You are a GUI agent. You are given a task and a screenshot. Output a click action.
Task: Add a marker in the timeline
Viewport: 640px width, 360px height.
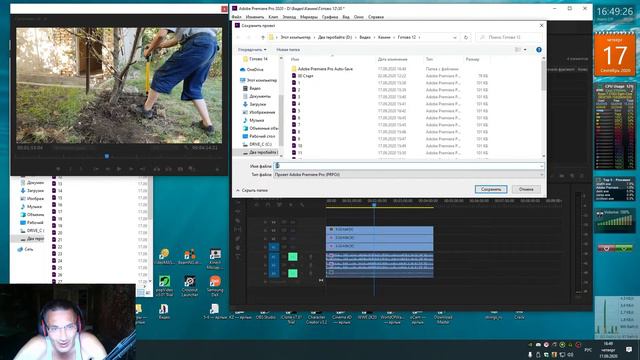pos(291,204)
